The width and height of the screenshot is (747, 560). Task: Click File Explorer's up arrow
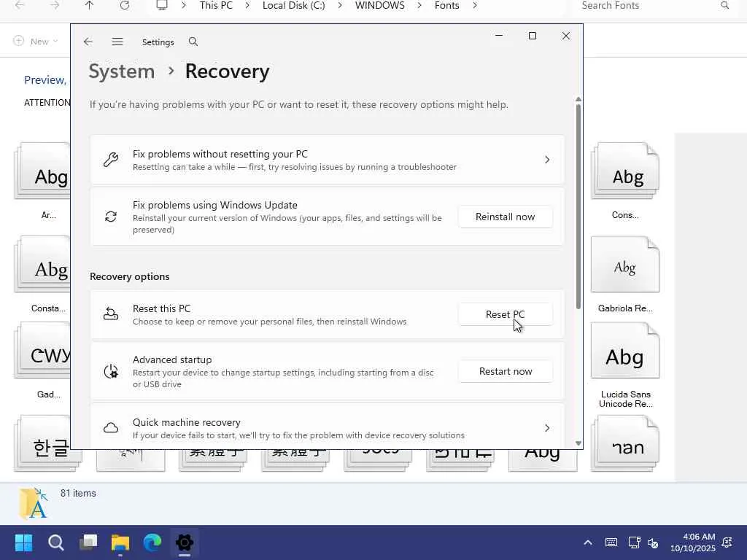(x=89, y=5)
